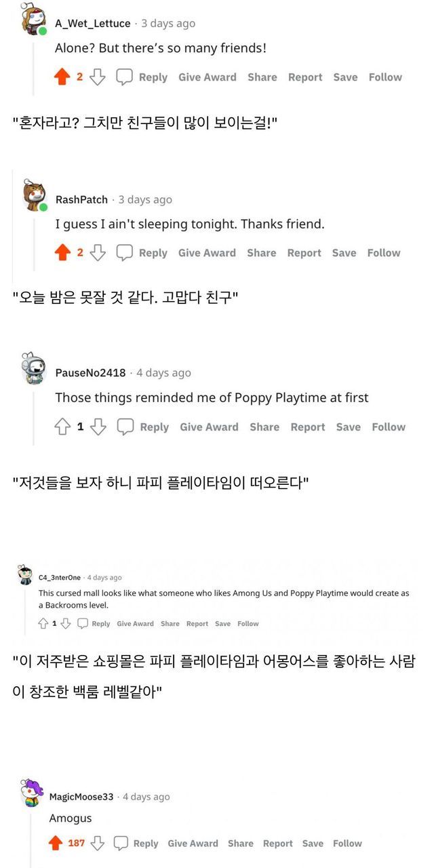The width and height of the screenshot is (434, 868).
Task: Report PauseNo2418's comment
Action: 308,427
